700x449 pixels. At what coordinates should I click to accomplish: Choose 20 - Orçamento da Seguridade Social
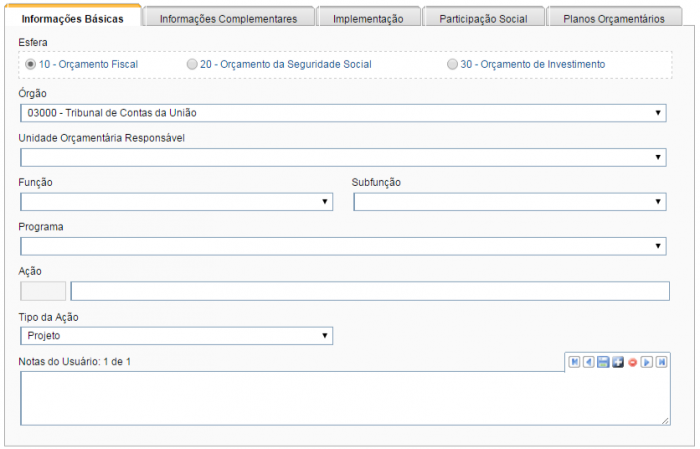click(192, 64)
